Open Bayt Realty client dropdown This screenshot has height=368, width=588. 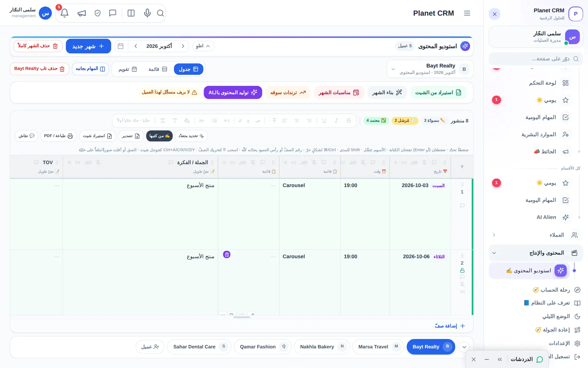tap(430, 69)
